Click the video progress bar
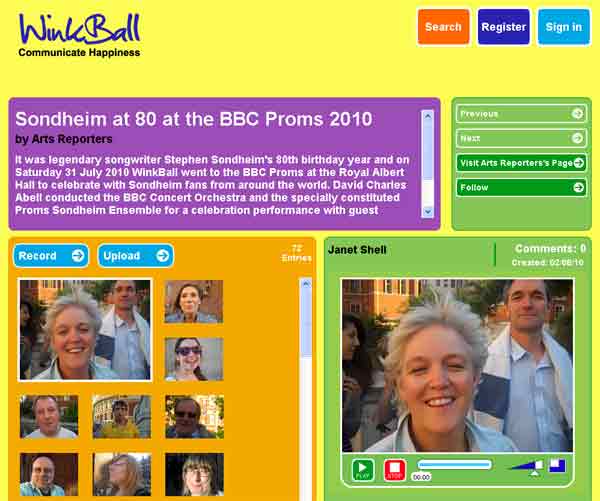Viewport: 600px width, 501px height. [x=454, y=465]
